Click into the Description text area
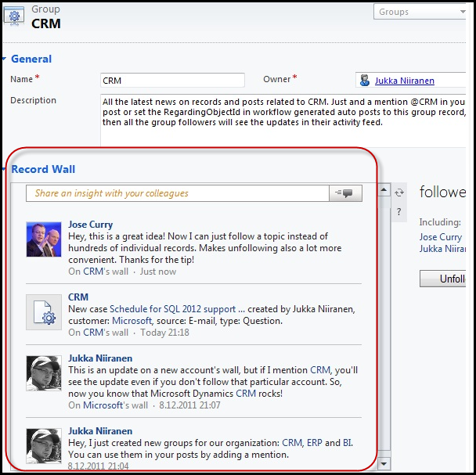476x475 pixels. tap(283, 121)
